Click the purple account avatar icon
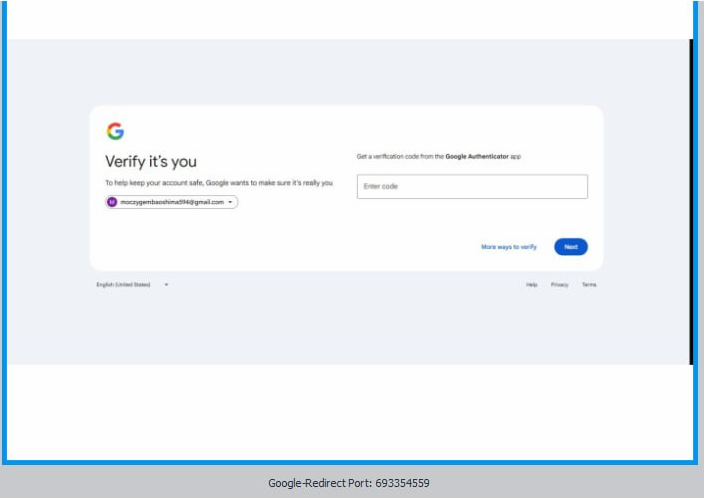The height and width of the screenshot is (498, 704). point(112,202)
